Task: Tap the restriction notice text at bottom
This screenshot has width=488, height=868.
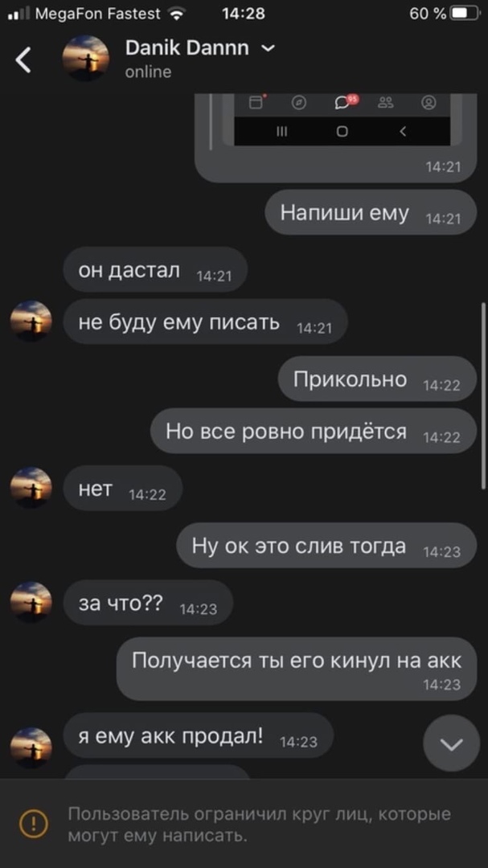Action: 259,825
